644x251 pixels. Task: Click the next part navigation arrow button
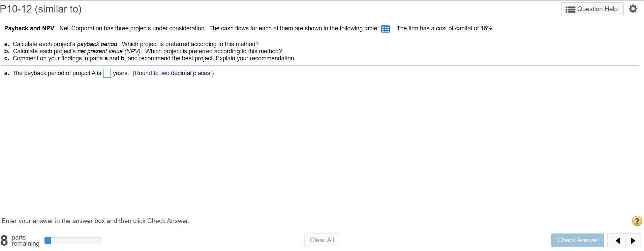pyautogui.click(x=633, y=240)
